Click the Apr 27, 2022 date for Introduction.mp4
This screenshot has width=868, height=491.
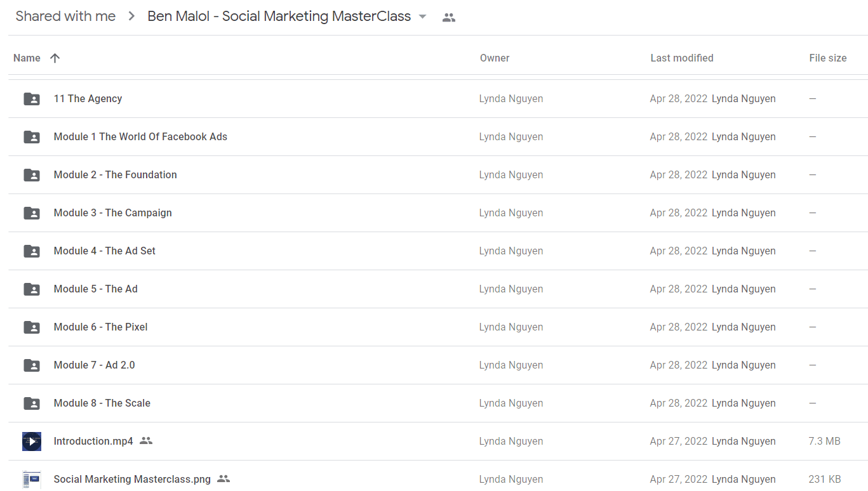[x=679, y=441]
